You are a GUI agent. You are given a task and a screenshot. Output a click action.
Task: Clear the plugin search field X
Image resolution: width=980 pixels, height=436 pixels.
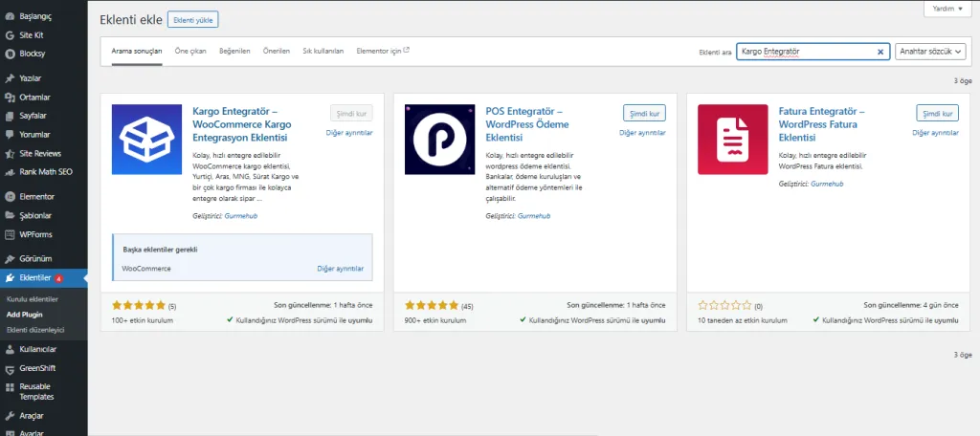(880, 52)
